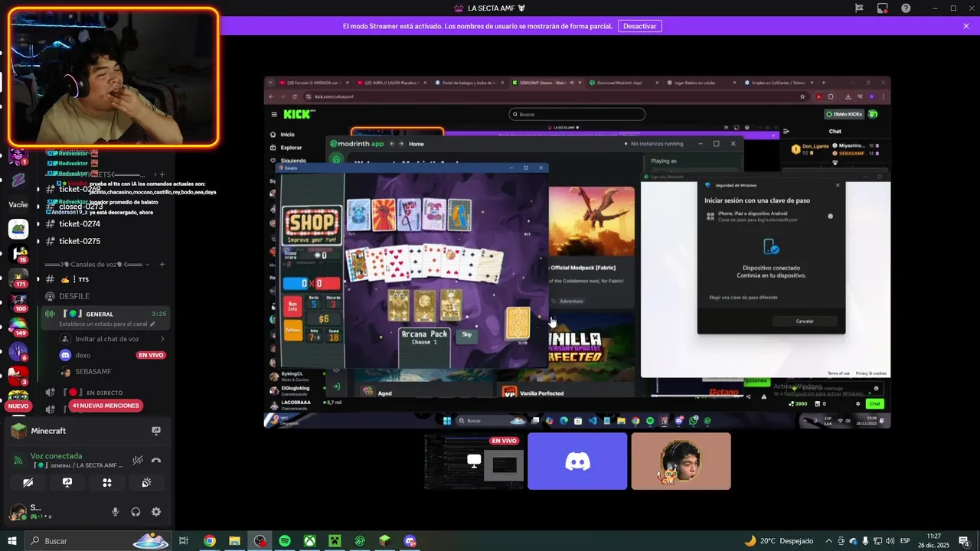The image size is (980, 551).
Task: Toggle camera on in voice panel
Action: pos(28,483)
